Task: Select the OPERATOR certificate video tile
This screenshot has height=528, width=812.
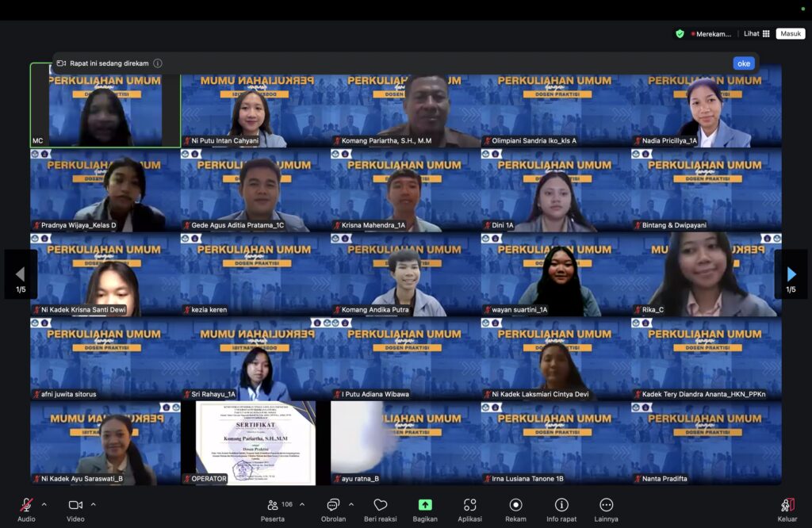Action: [x=255, y=442]
